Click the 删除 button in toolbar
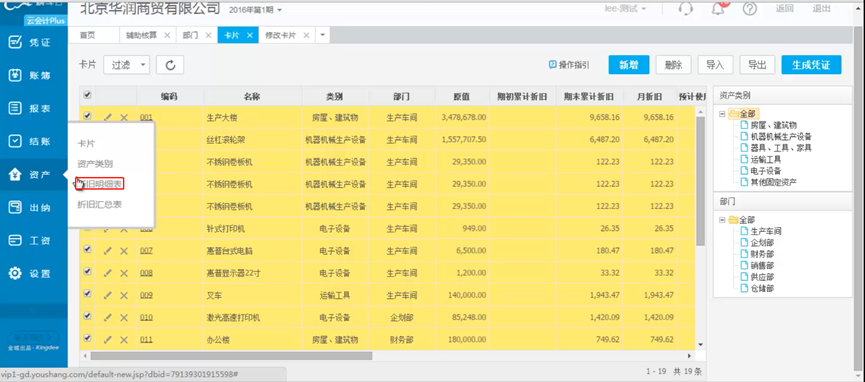 point(674,65)
